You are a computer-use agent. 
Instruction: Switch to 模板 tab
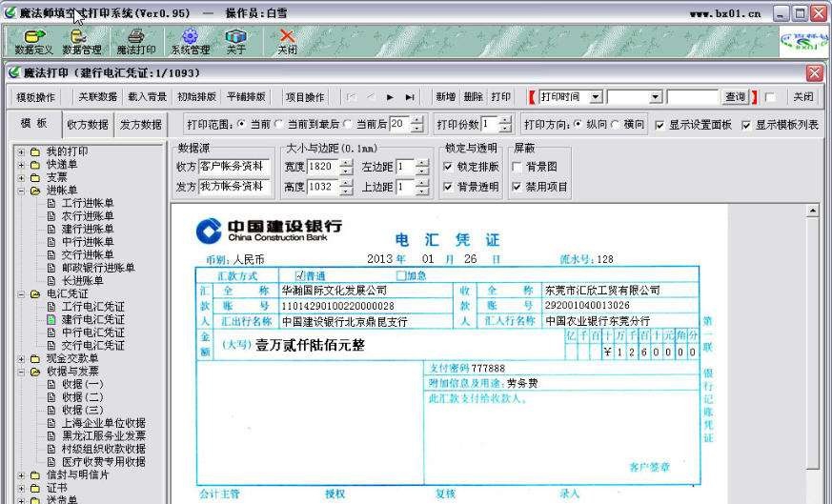point(34,123)
